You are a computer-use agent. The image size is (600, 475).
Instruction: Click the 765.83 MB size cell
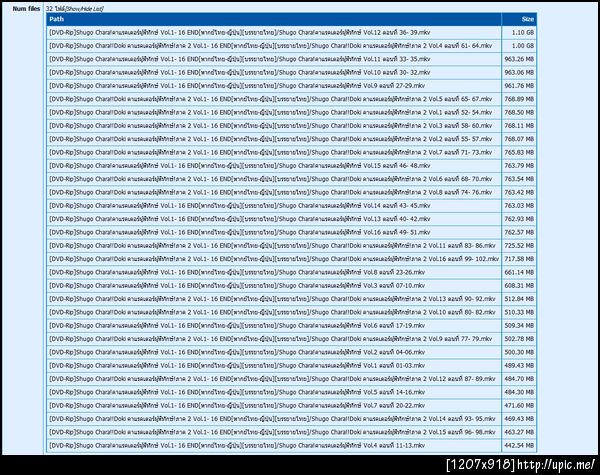519,152
